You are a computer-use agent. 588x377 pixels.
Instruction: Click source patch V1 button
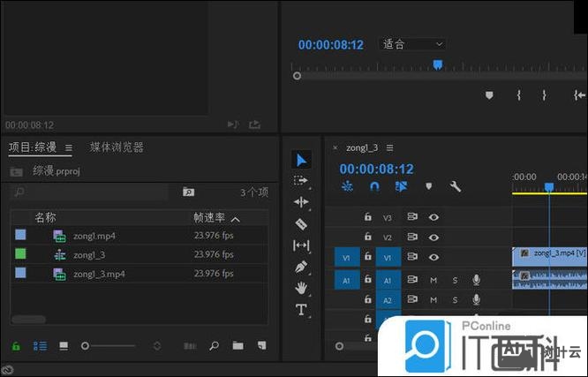coord(347,257)
